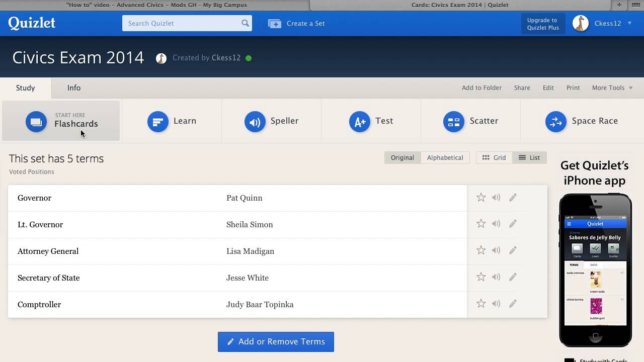Image resolution: width=644 pixels, height=362 pixels.
Task: Edit the Comptroller term pencil icon
Action: (x=513, y=304)
